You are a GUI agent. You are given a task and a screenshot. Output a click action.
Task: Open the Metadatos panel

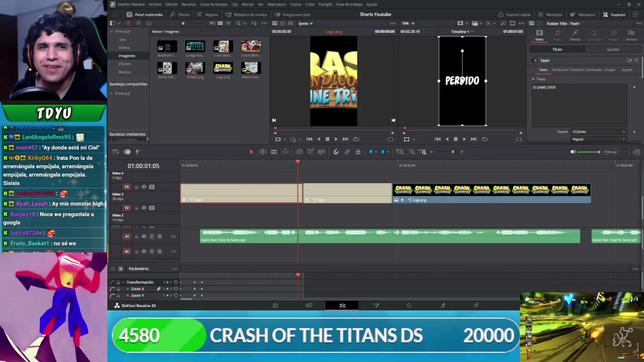click(583, 15)
